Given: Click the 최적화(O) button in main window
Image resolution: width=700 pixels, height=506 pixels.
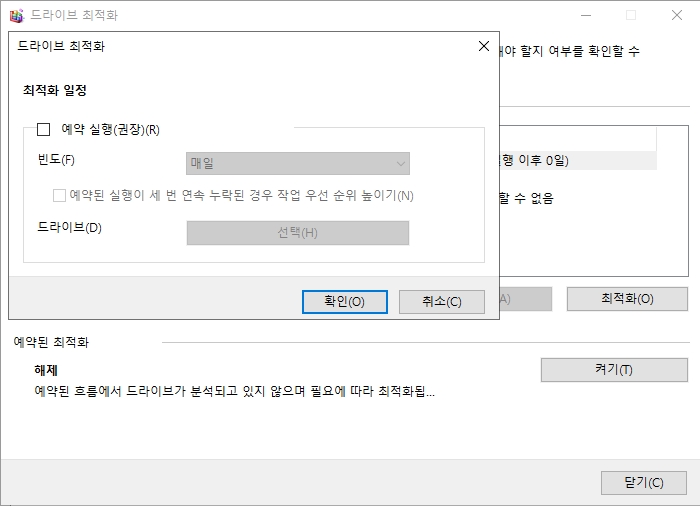Looking at the screenshot, I should [x=627, y=299].
